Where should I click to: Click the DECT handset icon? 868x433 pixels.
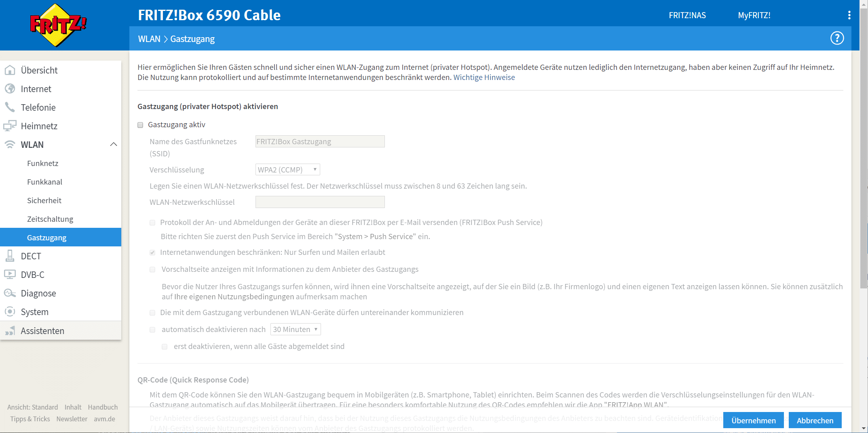(x=10, y=256)
